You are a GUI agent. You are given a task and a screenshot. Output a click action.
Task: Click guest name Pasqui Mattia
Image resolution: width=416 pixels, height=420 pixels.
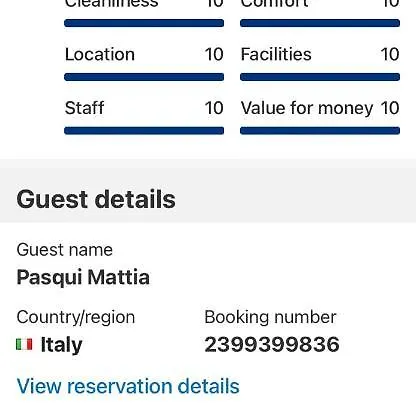83,278
